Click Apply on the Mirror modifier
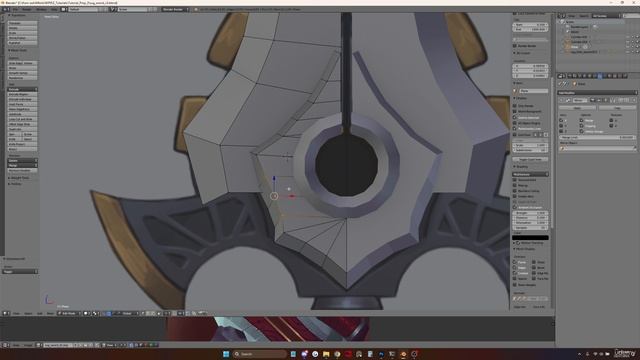Viewport: 640px width, 360px height. [578, 108]
